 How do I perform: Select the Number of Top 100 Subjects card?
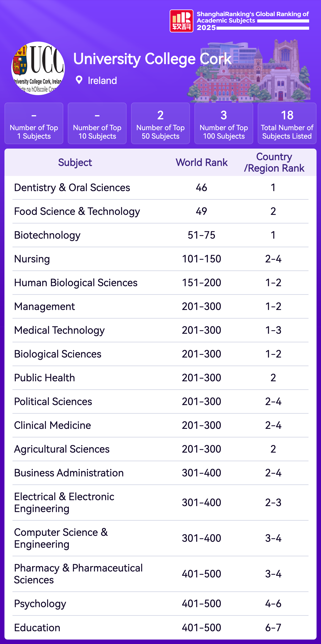[x=224, y=123]
